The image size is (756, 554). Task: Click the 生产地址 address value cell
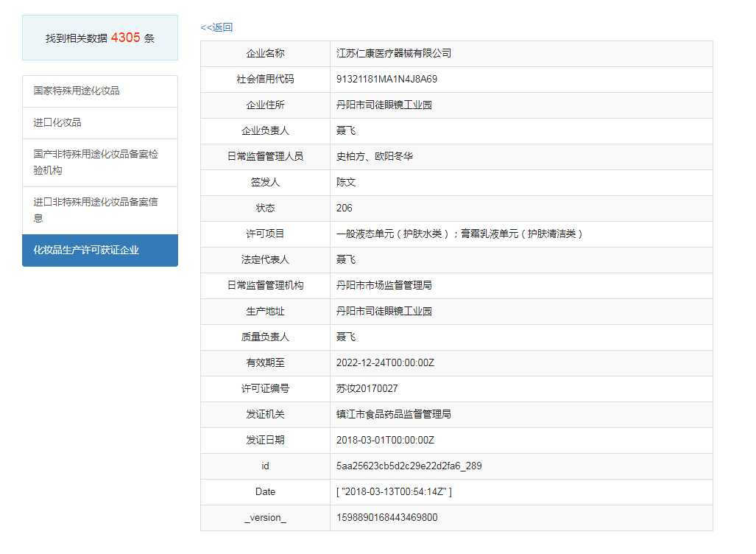click(x=521, y=312)
